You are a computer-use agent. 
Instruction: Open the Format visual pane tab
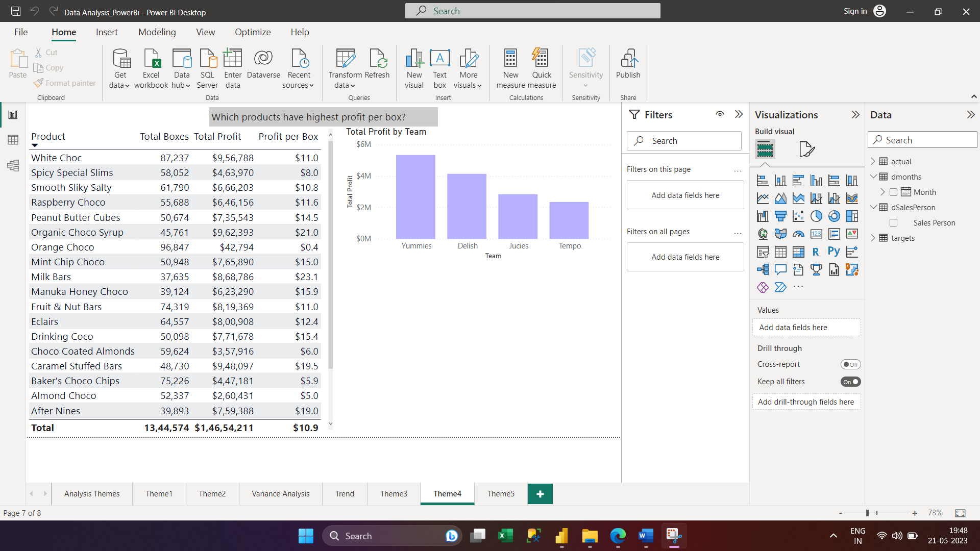(806, 149)
